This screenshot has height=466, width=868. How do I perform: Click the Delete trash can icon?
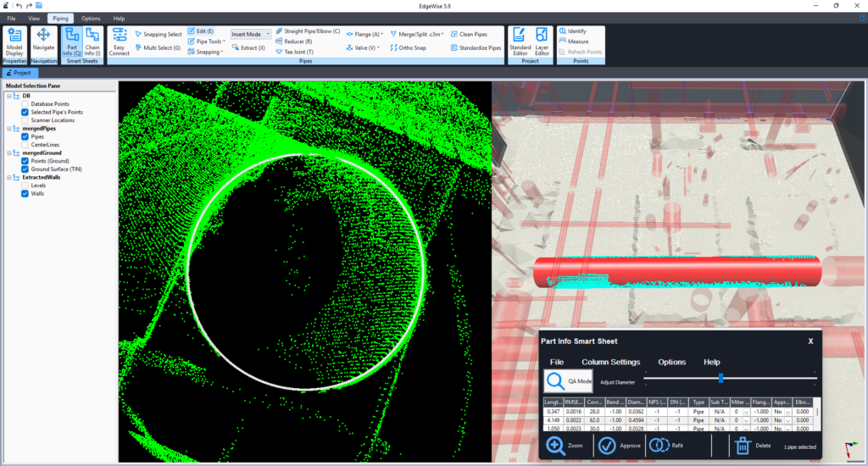tap(742, 445)
